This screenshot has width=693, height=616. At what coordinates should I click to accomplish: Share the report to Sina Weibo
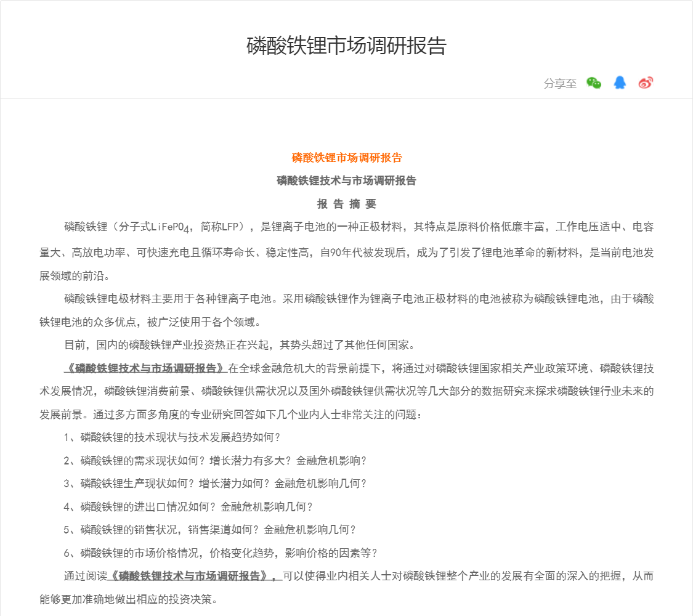646,83
